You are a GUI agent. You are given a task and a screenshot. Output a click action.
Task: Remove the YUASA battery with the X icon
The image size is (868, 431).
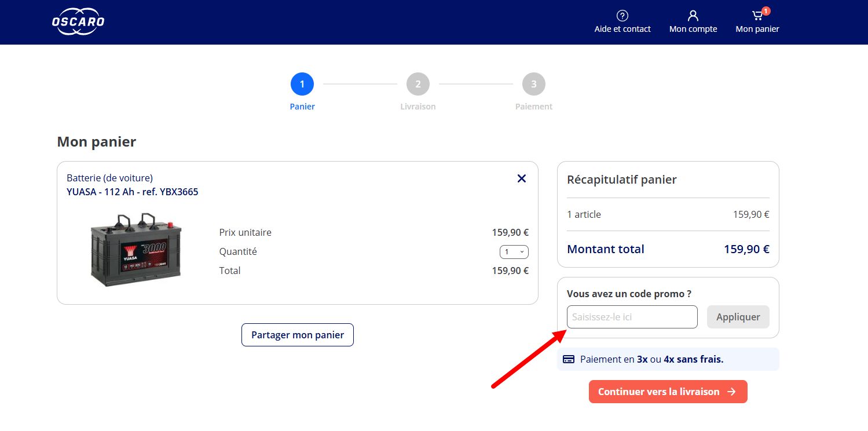522,178
